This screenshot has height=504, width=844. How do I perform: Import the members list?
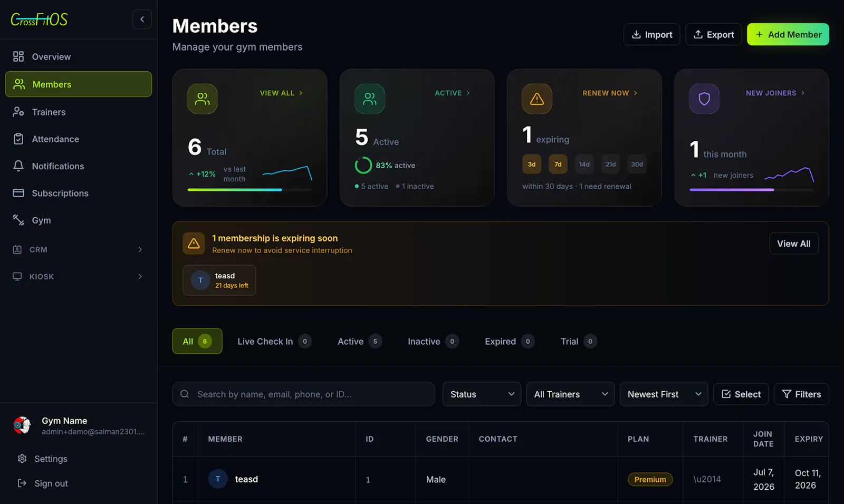pos(652,34)
